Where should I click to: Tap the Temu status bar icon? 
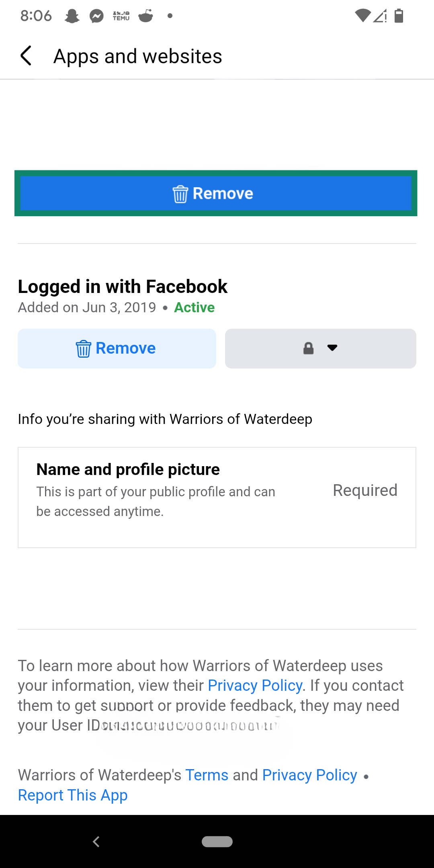click(121, 15)
